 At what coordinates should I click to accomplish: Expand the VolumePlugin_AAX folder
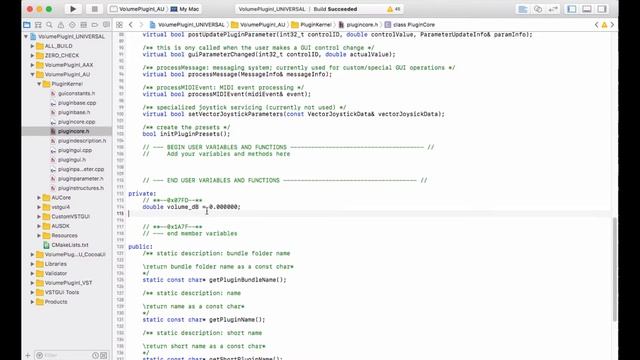(33, 65)
